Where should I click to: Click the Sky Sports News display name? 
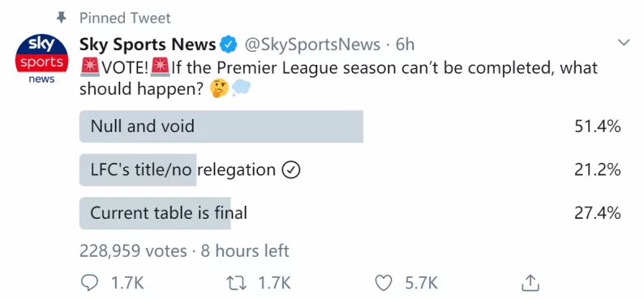pyautogui.click(x=148, y=45)
